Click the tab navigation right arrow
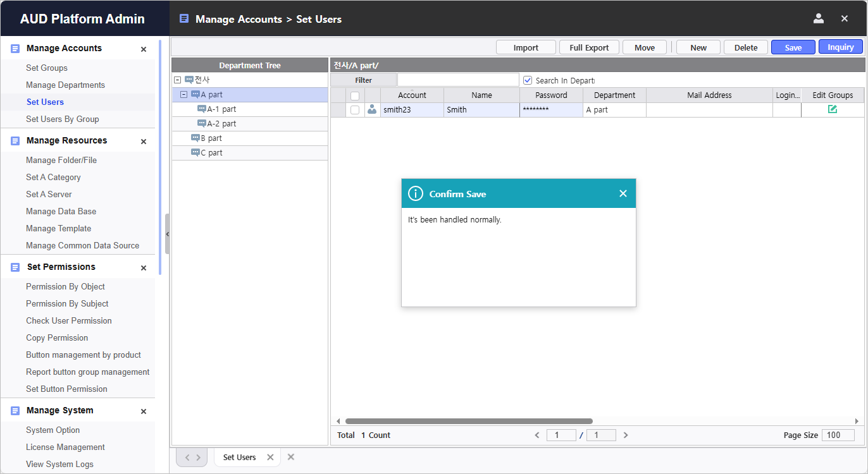 point(198,457)
